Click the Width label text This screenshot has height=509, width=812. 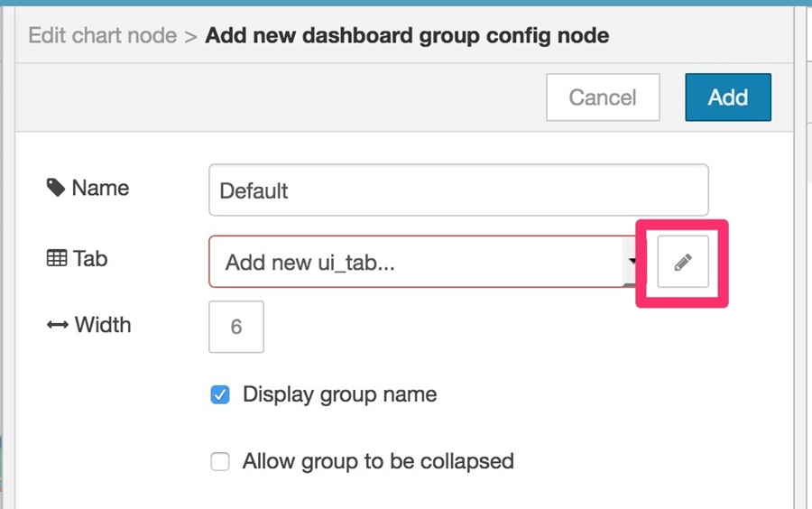click(x=103, y=325)
